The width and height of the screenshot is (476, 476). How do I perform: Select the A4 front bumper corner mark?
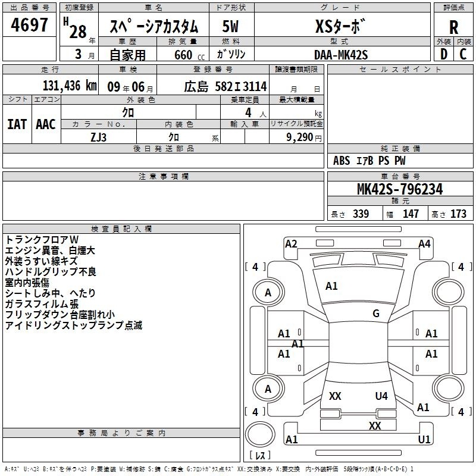pyautogui.click(x=424, y=243)
